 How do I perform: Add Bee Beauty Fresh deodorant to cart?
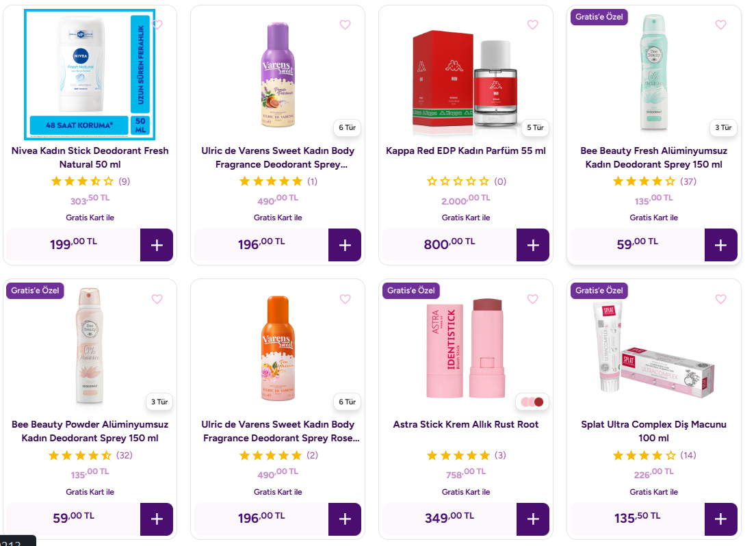tap(720, 245)
